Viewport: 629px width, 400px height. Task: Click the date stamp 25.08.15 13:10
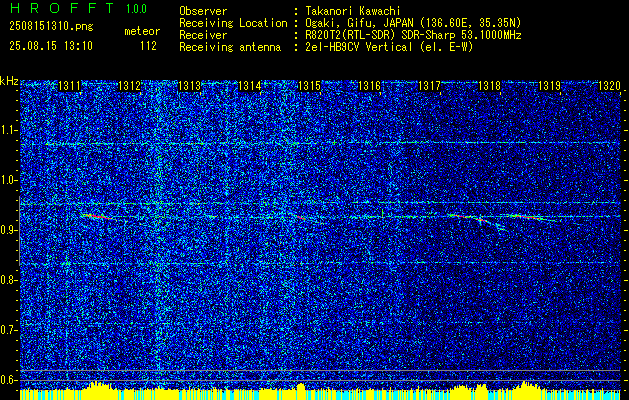tap(51, 46)
